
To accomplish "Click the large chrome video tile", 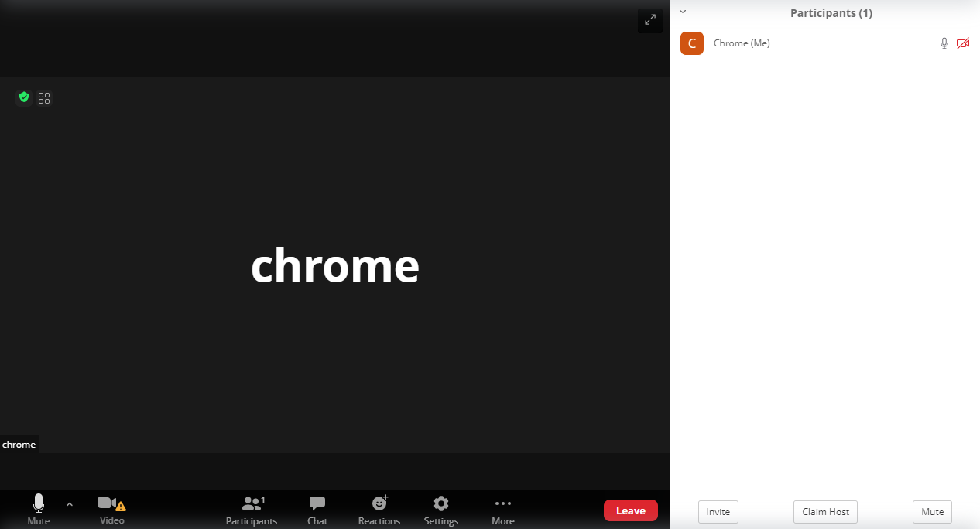I will [335, 264].
